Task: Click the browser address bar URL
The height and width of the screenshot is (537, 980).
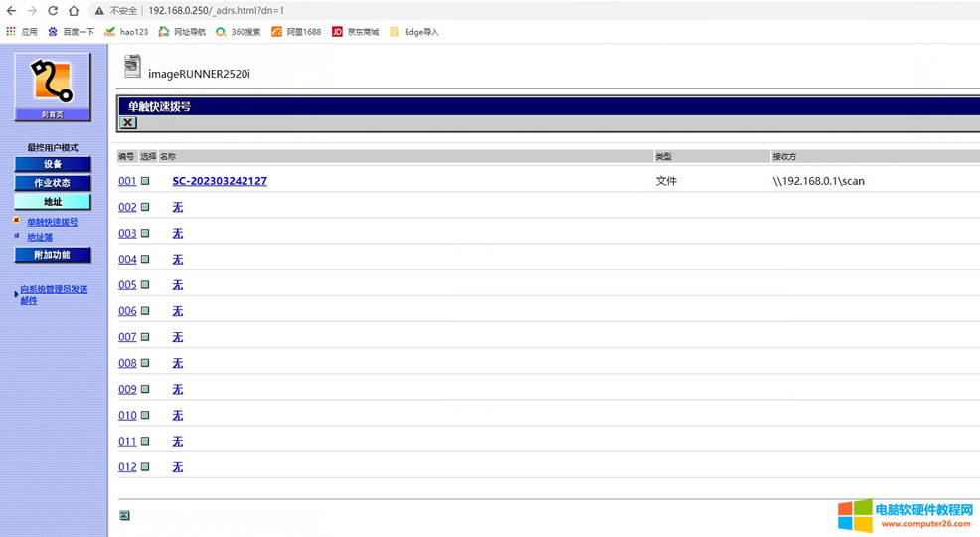Action: [216, 11]
